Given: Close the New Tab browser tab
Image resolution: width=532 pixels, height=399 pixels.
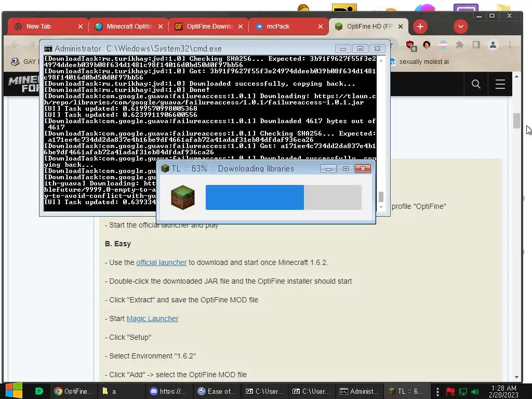Looking at the screenshot, I should pos(81,26).
